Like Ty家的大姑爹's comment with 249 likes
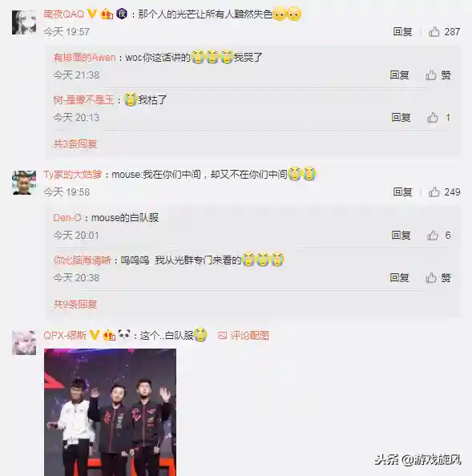The image size is (472, 476). click(x=434, y=192)
